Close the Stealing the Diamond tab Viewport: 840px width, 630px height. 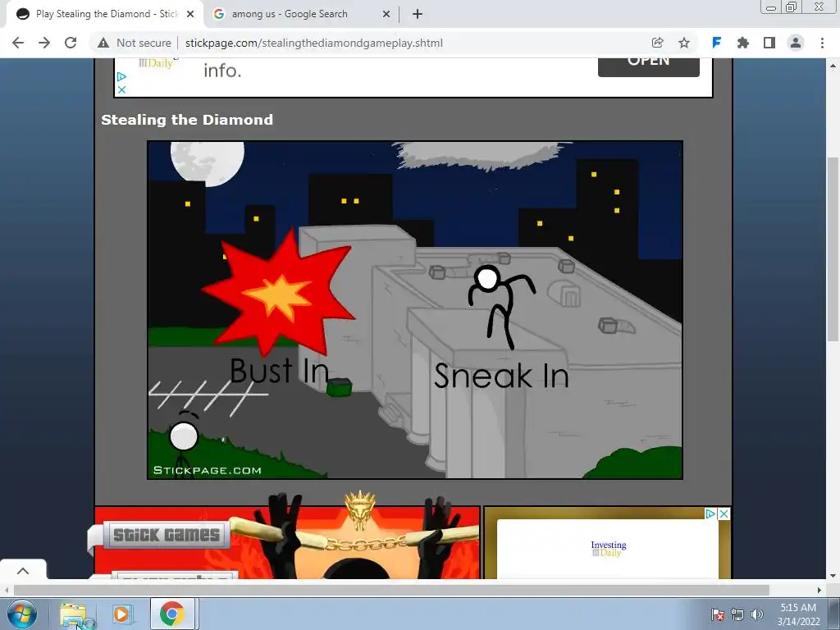(x=190, y=14)
